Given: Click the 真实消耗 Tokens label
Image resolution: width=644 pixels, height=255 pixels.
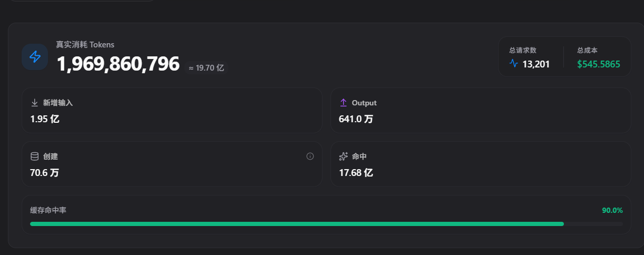Looking at the screenshot, I should point(85,45).
